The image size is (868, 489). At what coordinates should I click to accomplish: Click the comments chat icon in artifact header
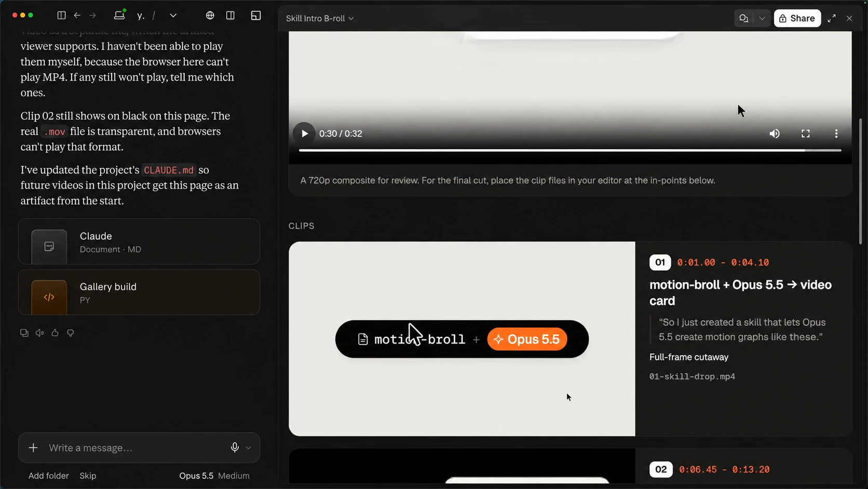point(744,18)
